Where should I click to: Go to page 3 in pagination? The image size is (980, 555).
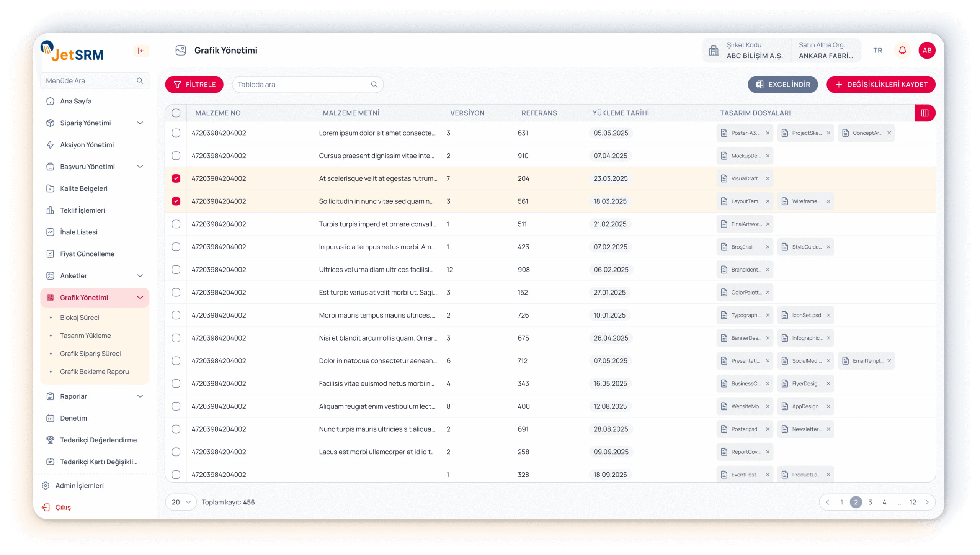click(x=870, y=502)
